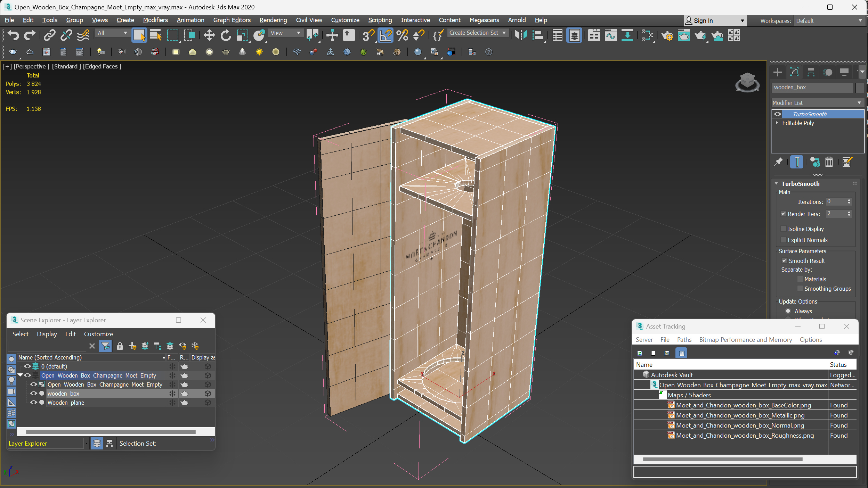Click Configure Modifier Sets icon
This screenshot has height=488, width=868.
point(847,162)
